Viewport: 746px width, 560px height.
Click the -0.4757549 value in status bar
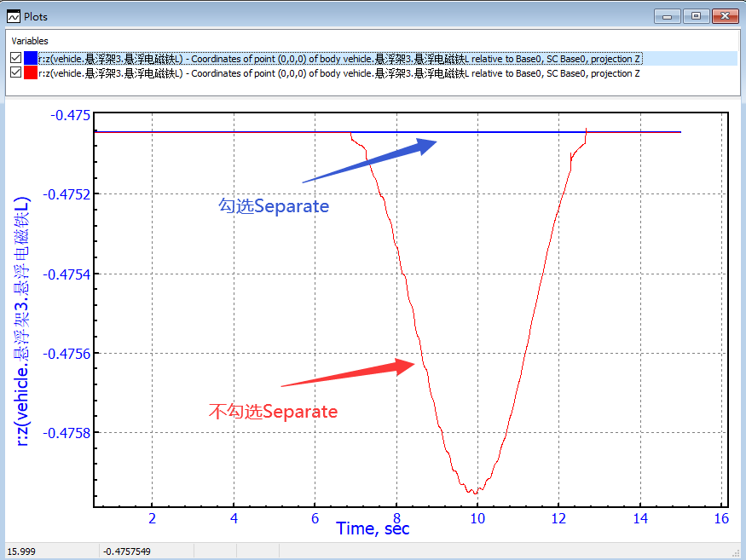coord(127,551)
